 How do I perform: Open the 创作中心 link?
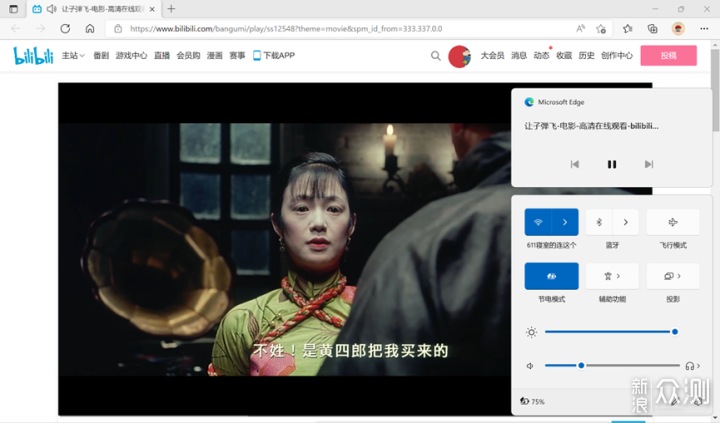click(x=617, y=56)
